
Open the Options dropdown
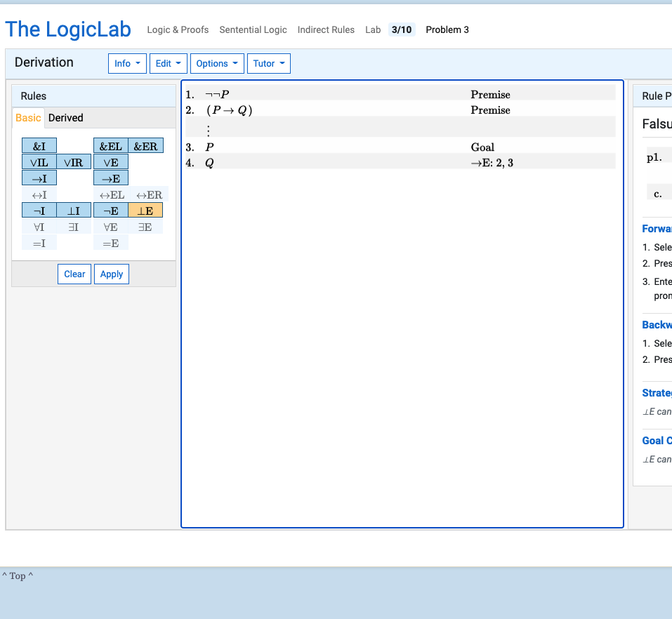(x=217, y=63)
